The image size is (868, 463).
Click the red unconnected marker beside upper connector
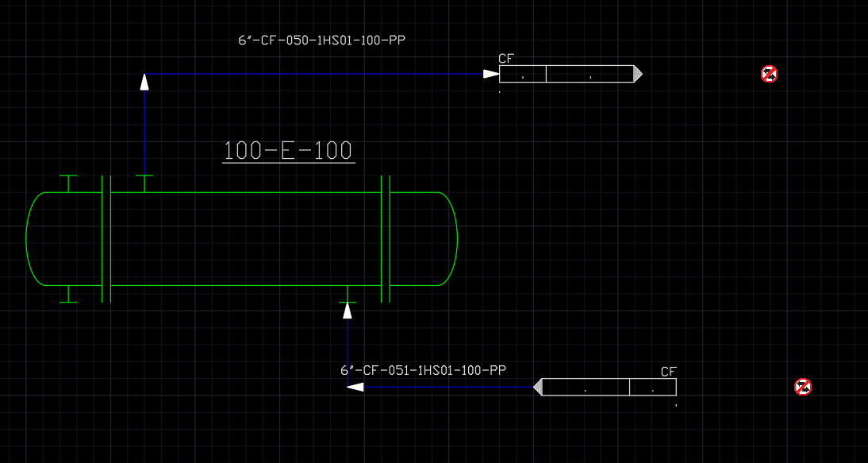tap(770, 74)
